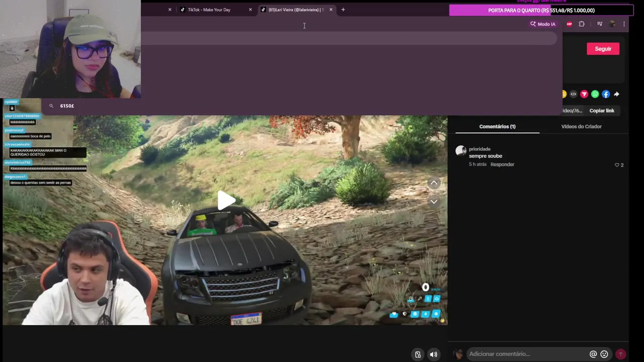Get embed code with the </> icon

(573, 94)
